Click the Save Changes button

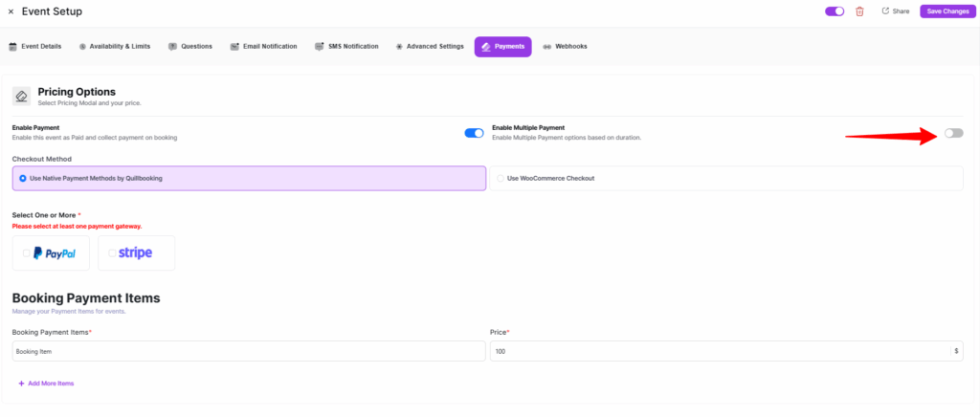point(947,11)
